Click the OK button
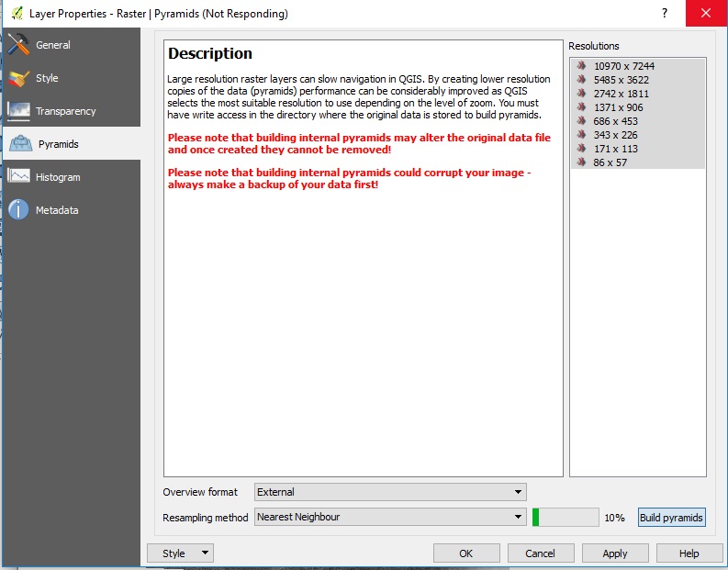Screen dimensions: 728x570 pos(466,553)
